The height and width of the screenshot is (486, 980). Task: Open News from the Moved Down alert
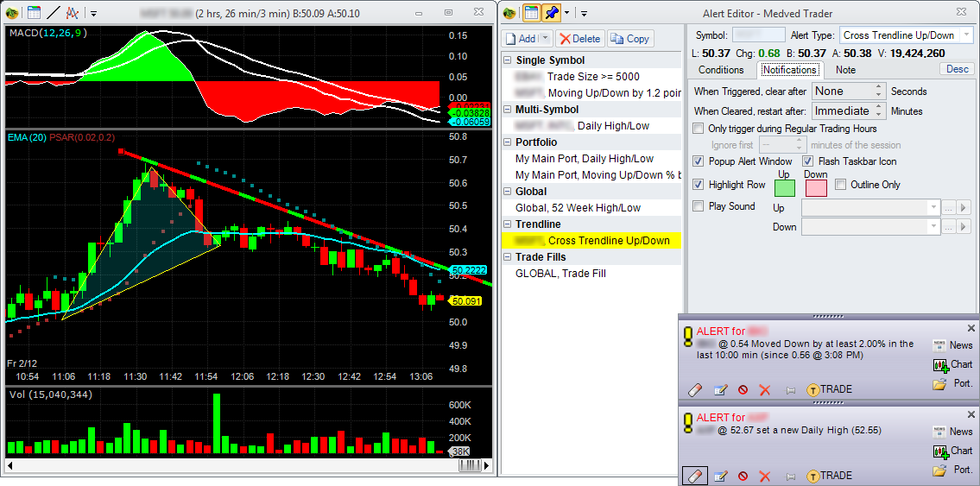point(953,344)
